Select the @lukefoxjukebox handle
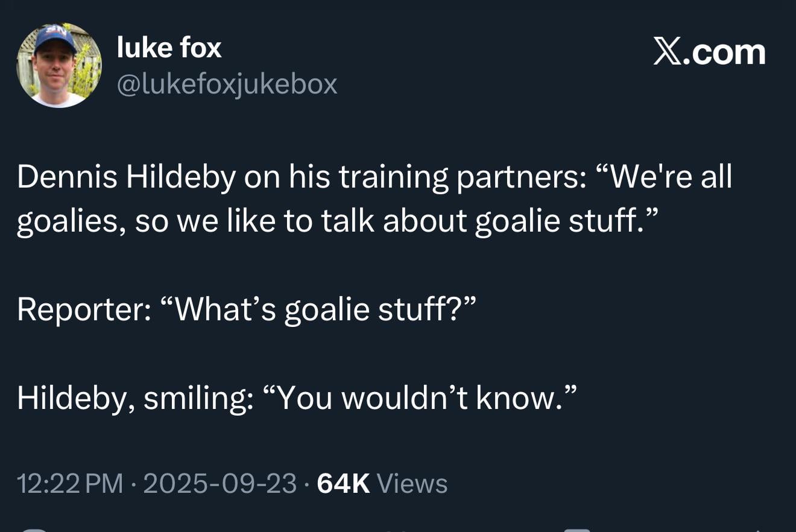The height and width of the screenshot is (532, 796). (x=226, y=84)
